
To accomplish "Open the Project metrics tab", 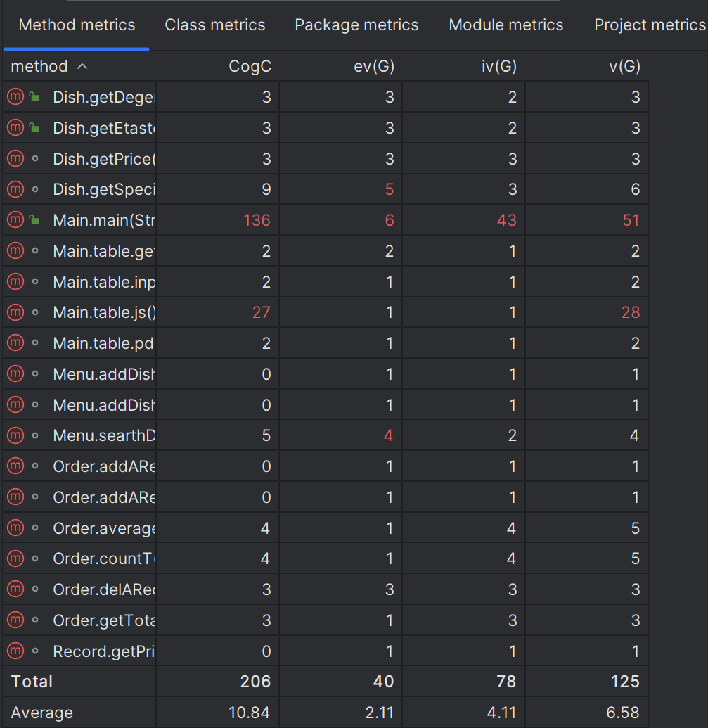I will coord(650,25).
